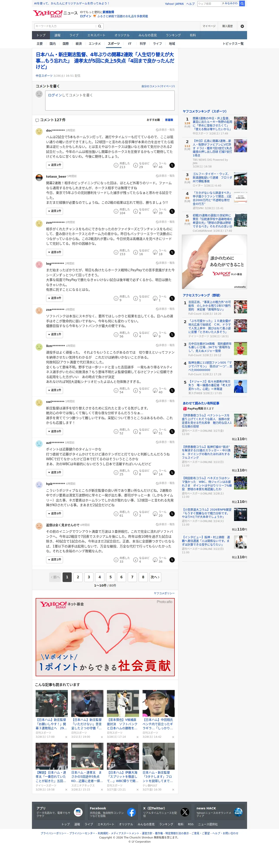The height and width of the screenshot is (868, 279).
Task: Expand 返信2件 under the doc******** comment
Action: pyautogui.click(x=54, y=165)
